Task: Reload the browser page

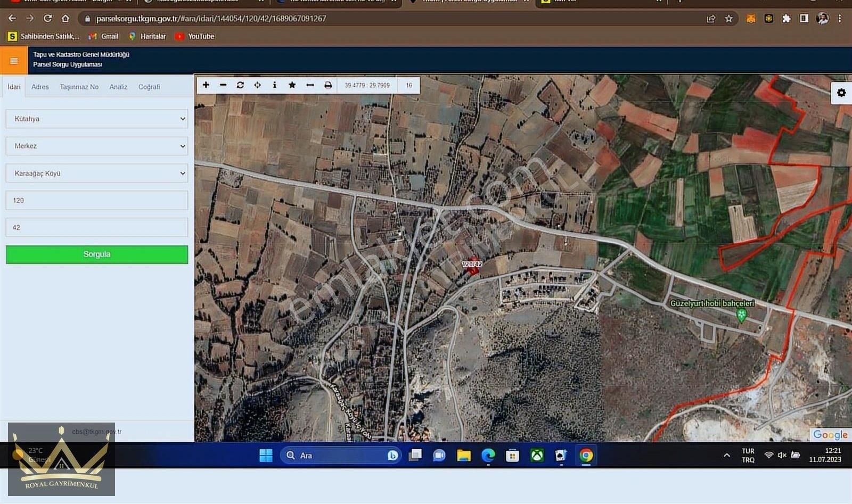Action: pos(48,19)
